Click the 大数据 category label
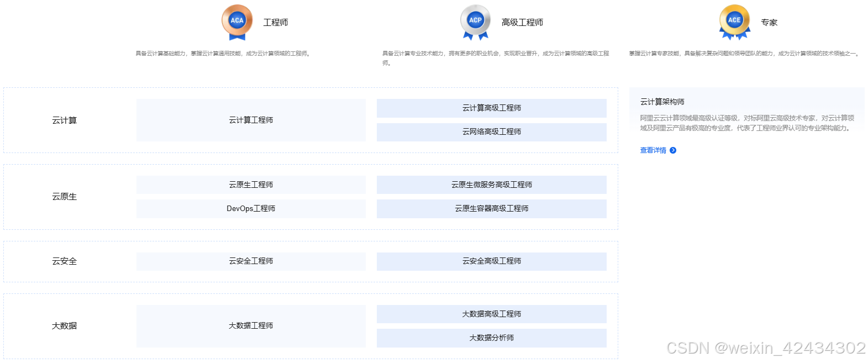The width and height of the screenshot is (868, 363). pyautogui.click(x=64, y=326)
